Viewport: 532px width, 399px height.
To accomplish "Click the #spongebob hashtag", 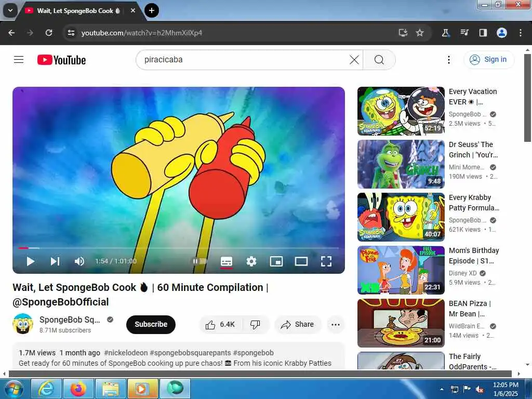I will click(x=253, y=353).
